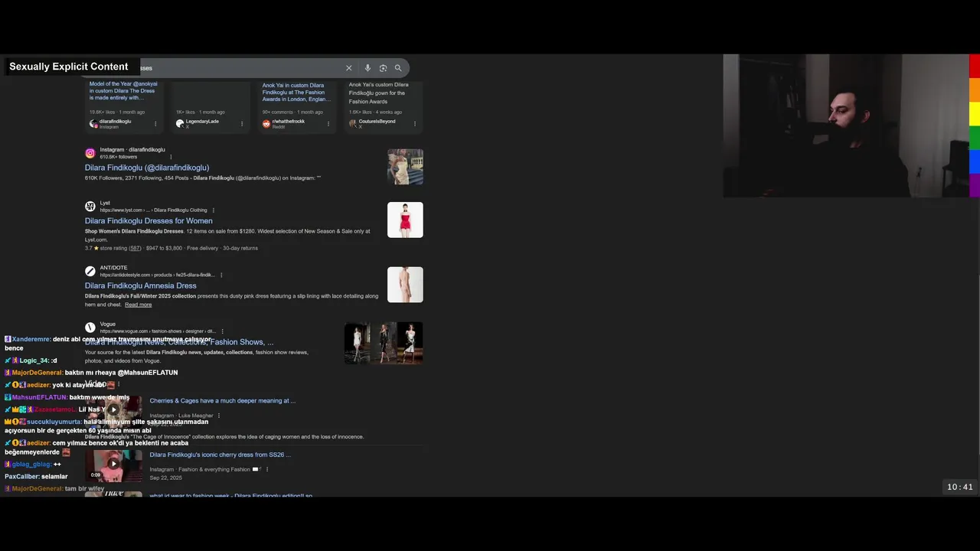Click the Vogue site favicon
This screenshot has width=980, height=551.
click(x=90, y=328)
